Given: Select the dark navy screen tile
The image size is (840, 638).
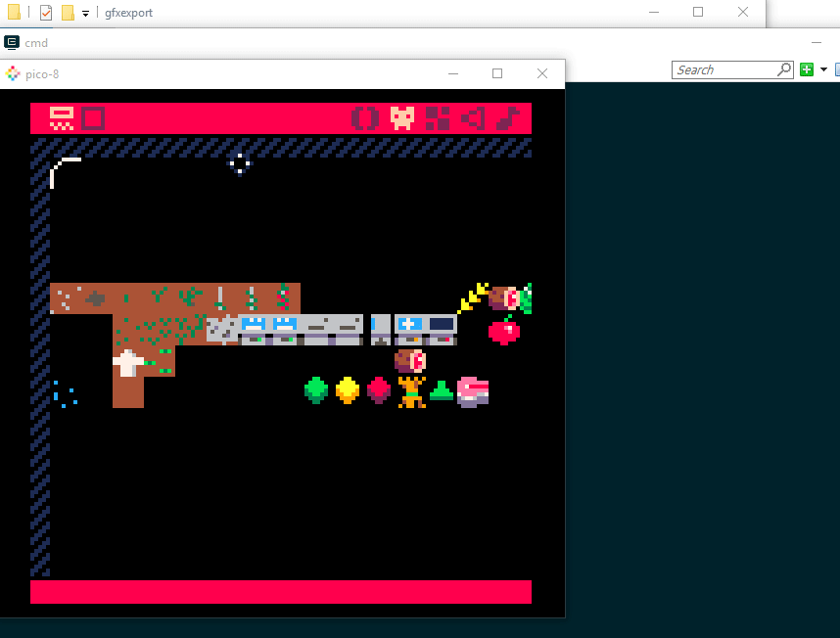Looking at the screenshot, I should [x=442, y=323].
